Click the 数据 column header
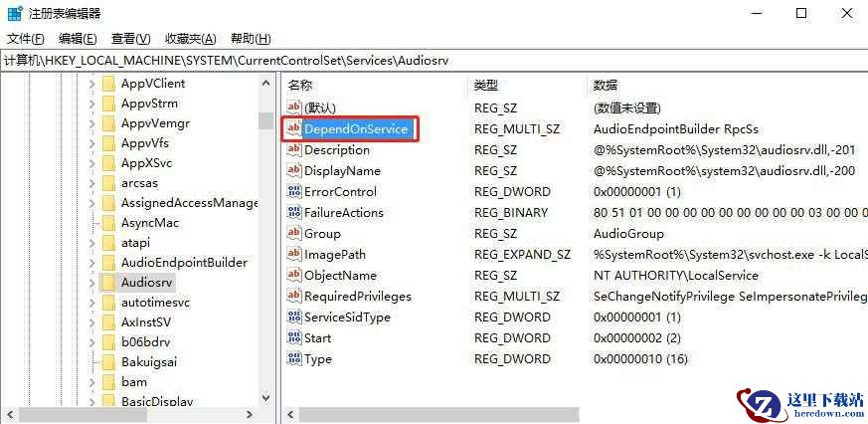868x424 pixels. coord(606,86)
